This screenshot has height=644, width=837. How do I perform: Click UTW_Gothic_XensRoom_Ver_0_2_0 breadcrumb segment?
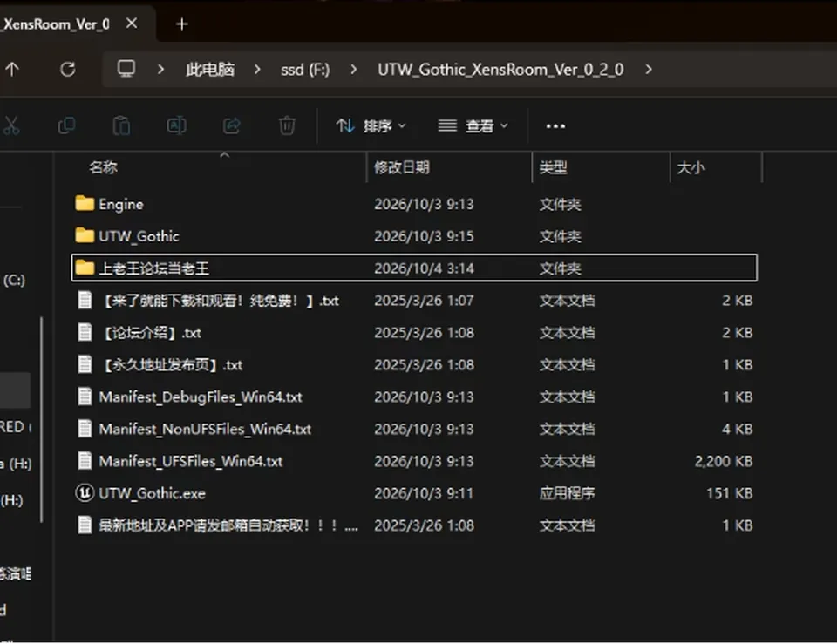(x=500, y=70)
